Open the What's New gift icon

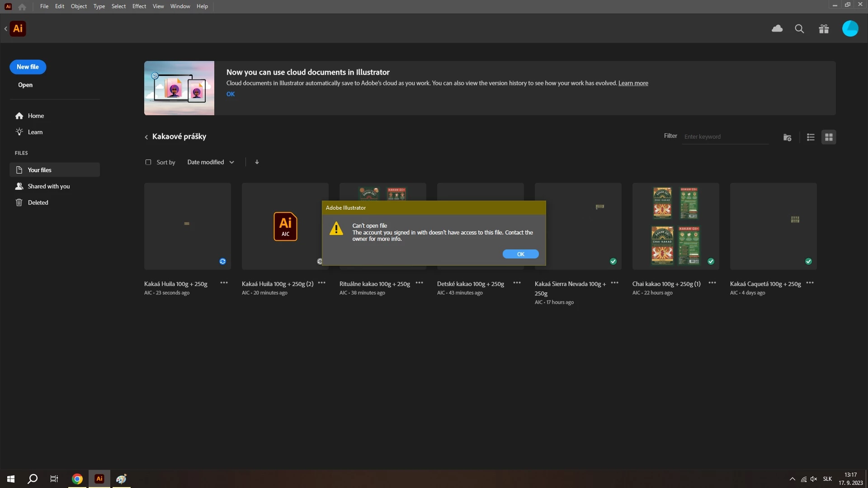coord(824,29)
